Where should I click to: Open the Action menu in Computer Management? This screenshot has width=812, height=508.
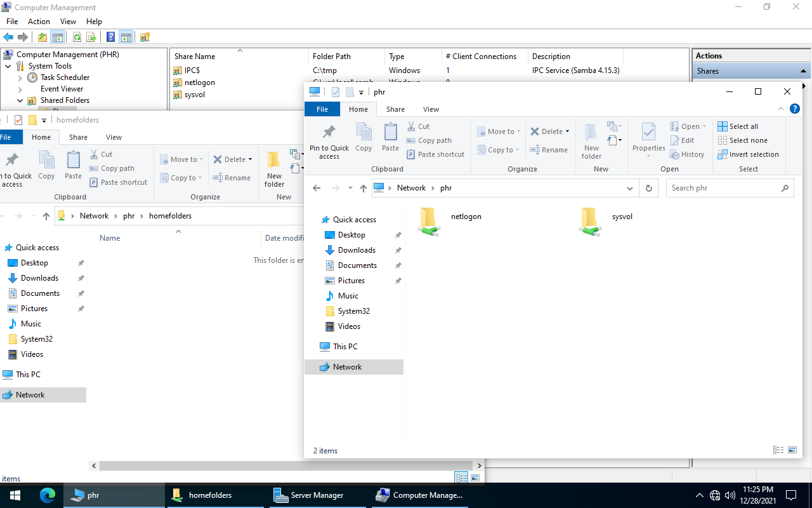point(39,22)
